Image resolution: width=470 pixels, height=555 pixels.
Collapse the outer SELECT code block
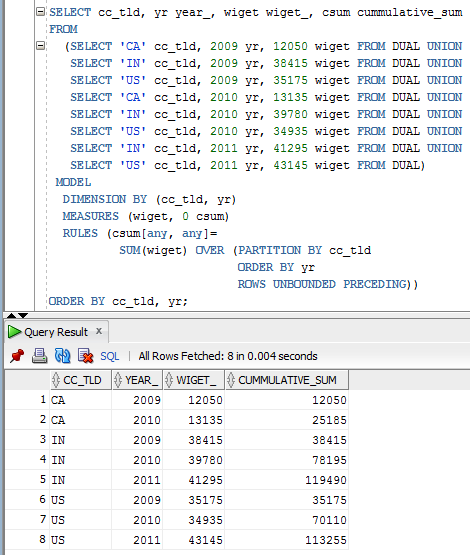tap(41, 12)
